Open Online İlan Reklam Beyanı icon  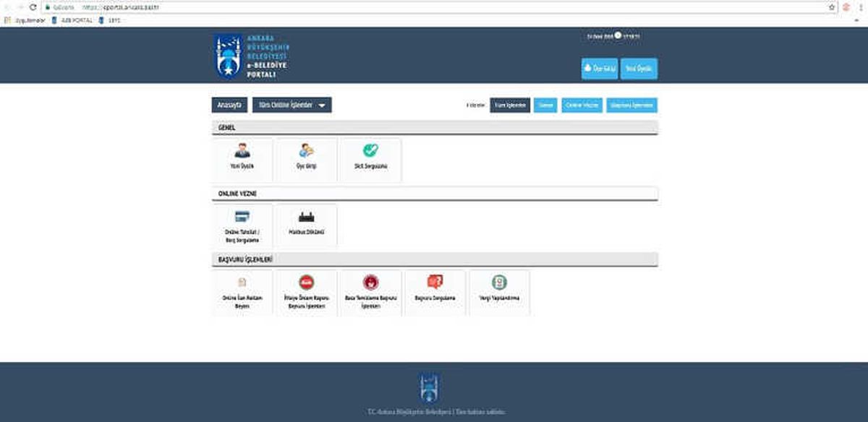[x=242, y=283]
